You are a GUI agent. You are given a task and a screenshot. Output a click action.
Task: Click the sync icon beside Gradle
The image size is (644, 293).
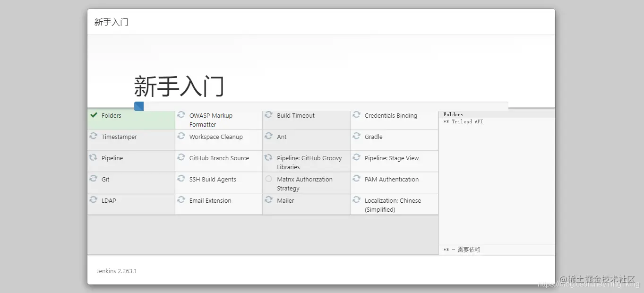click(357, 136)
